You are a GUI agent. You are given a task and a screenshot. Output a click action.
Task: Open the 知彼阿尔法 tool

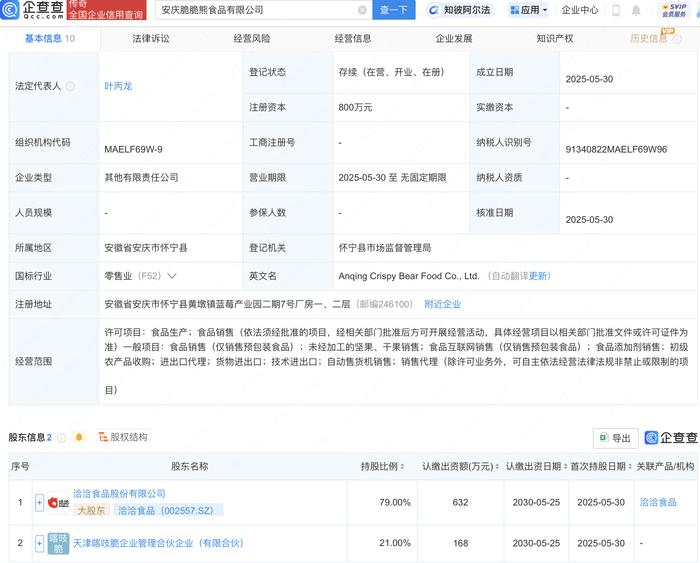click(459, 10)
